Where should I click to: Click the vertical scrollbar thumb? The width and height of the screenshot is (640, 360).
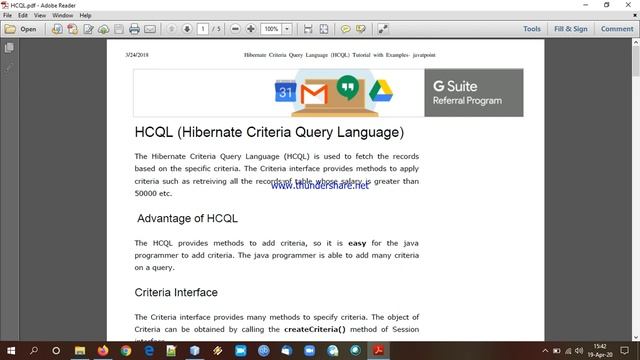[x=636, y=61]
